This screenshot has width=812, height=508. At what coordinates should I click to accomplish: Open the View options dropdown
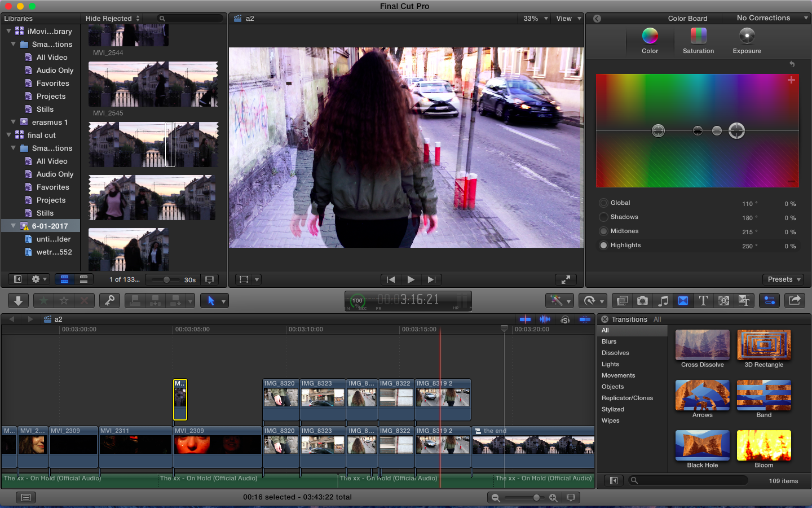(x=568, y=19)
